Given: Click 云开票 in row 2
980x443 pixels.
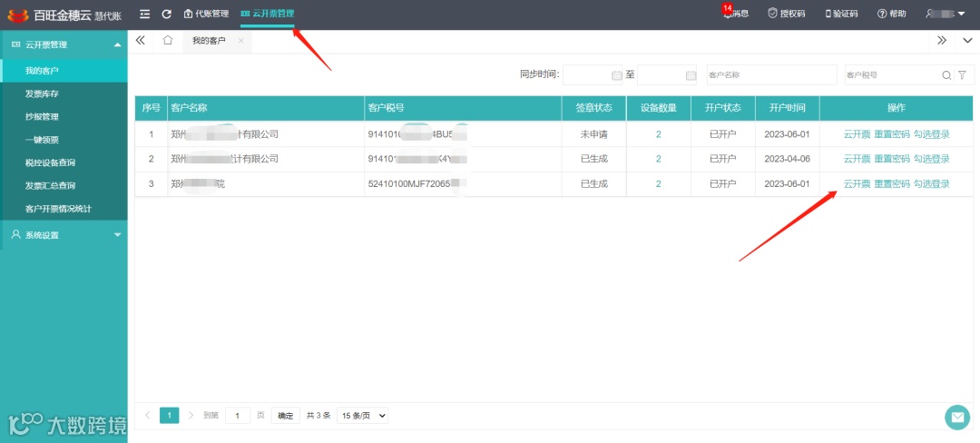Looking at the screenshot, I should [x=857, y=159].
